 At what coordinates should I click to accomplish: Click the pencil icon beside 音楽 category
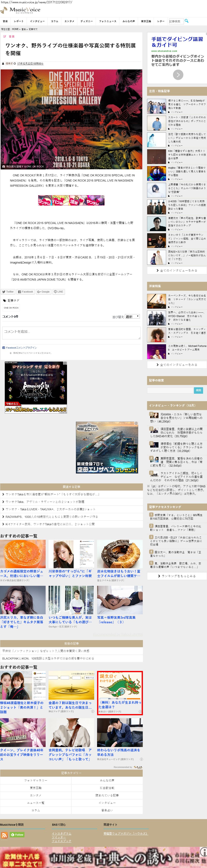coord(5,36)
